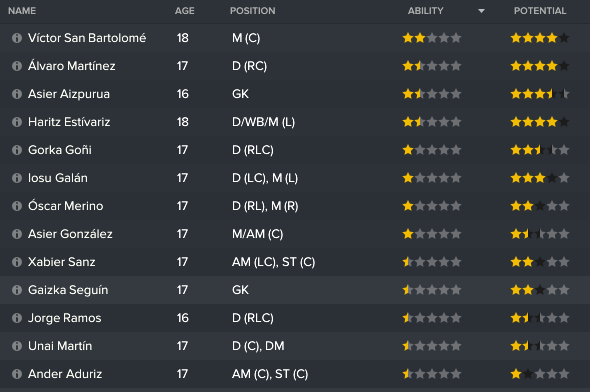The width and height of the screenshot is (590, 392).
Task: Toggle Ability sort direction arrow
Action: (481, 11)
